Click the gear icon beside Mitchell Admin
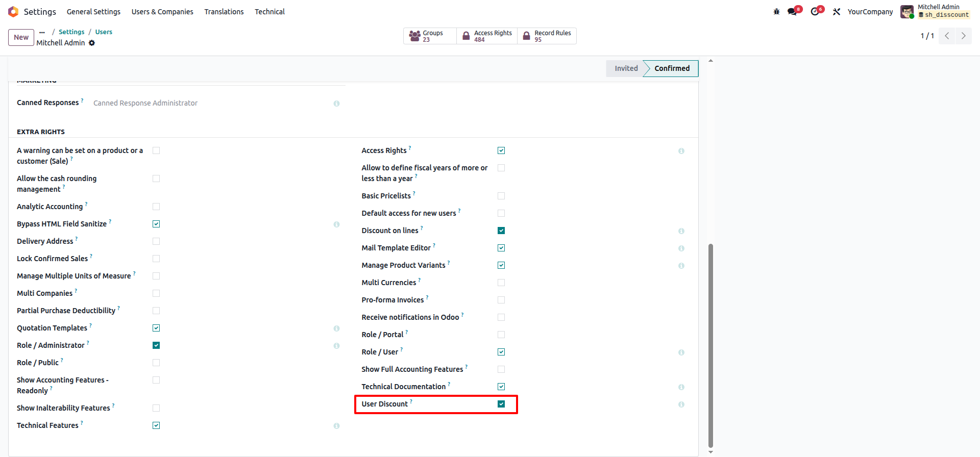This screenshot has height=457, width=980. coord(92,43)
